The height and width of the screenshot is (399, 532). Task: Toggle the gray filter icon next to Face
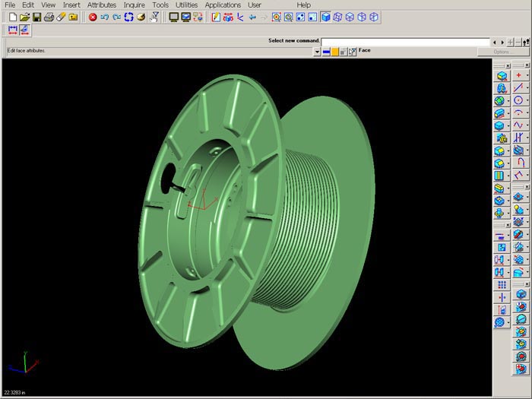344,52
